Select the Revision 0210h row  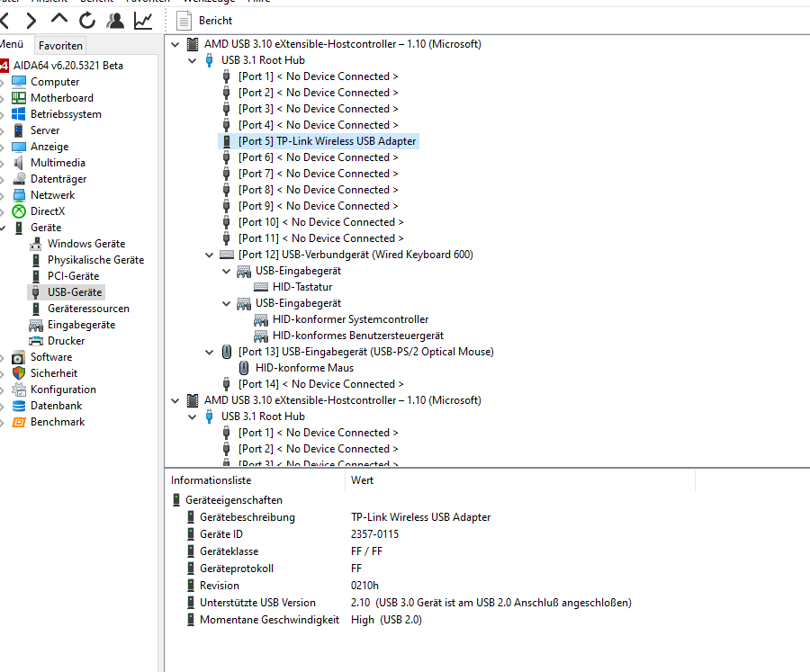[x=289, y=586]
